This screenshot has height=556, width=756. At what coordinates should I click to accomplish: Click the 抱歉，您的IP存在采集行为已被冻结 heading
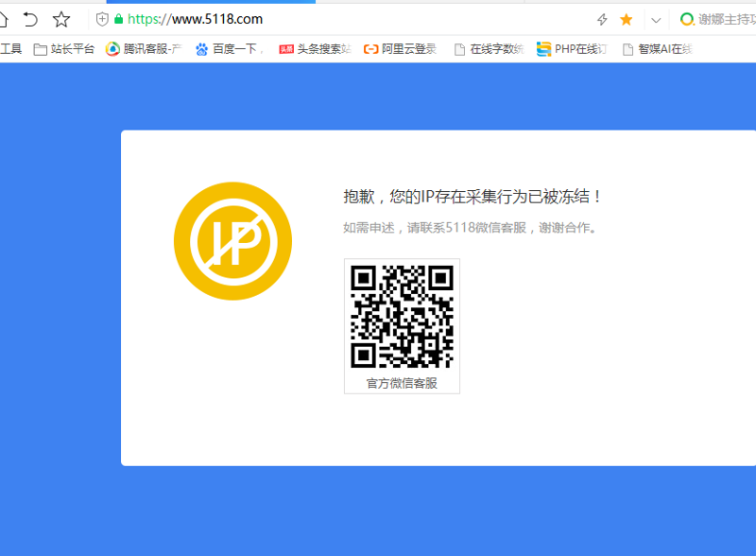472,197
